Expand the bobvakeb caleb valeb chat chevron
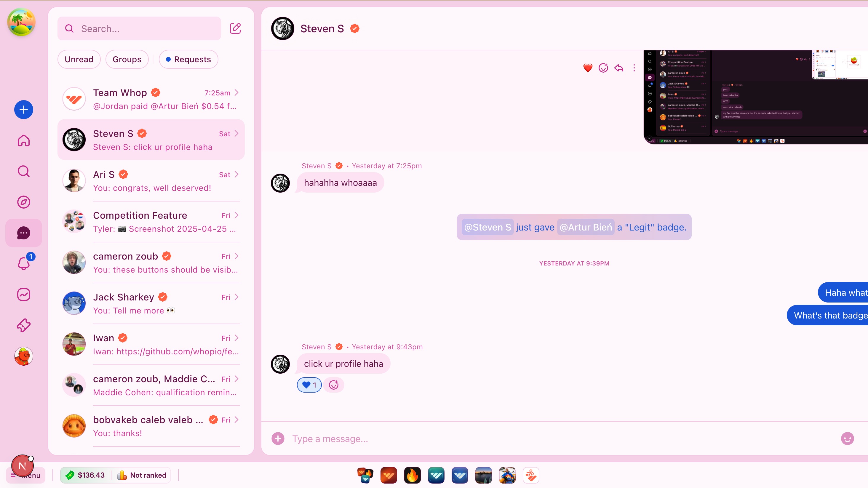Image resolution: width=868 pixels, height=488 pixels. (236, 420)
